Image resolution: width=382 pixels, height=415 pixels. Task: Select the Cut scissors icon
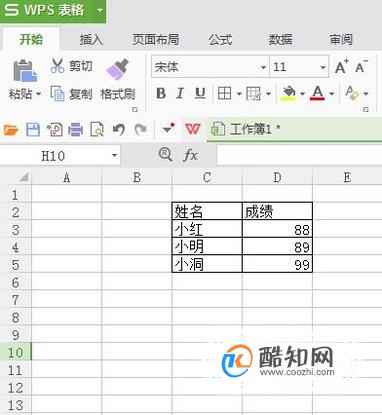pos(57,65)
